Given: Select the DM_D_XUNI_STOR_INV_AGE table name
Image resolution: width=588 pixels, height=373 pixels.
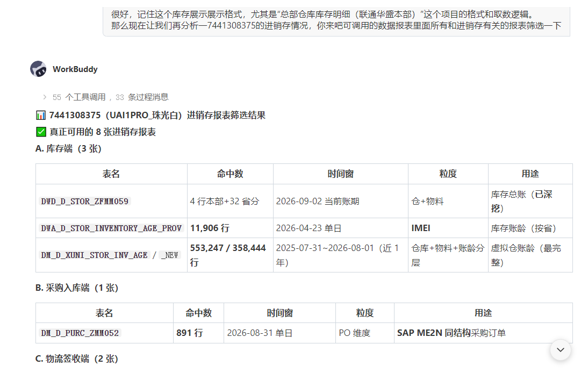Looking at the screenshot, I should [x=95, y=255].
